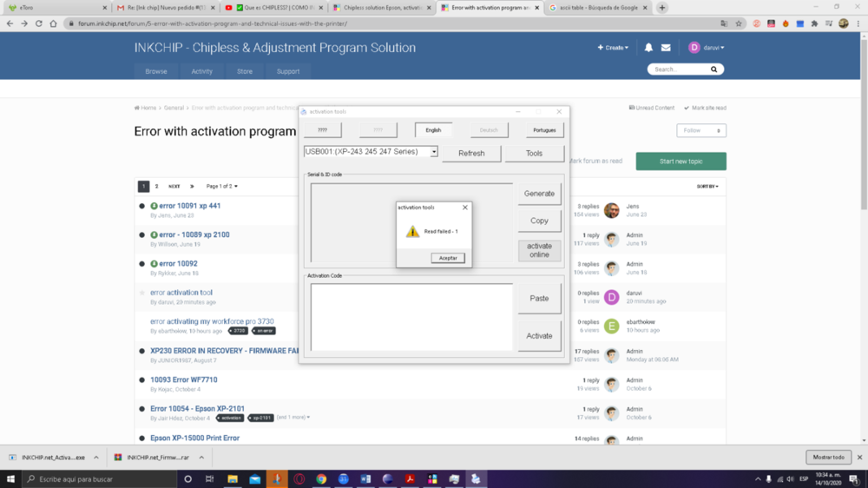Open the Store navigation tab
868x488 pixels.
[245, 71]
